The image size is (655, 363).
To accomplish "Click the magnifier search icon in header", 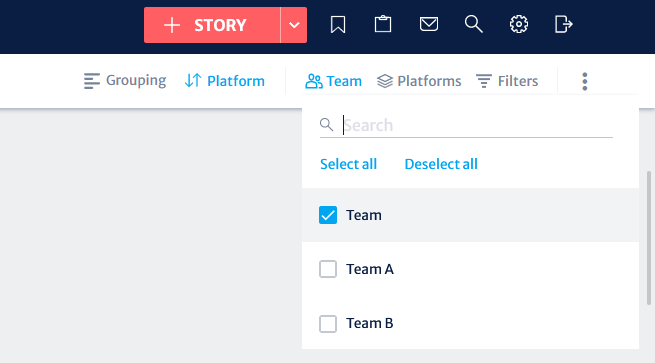I will pyautogui.click(x=473, y=24).
